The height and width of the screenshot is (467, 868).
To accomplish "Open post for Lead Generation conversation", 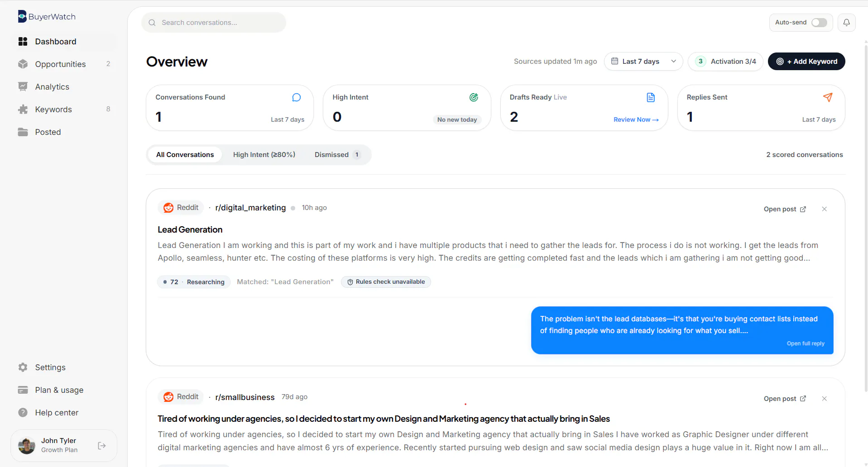I will click(785, 209).
